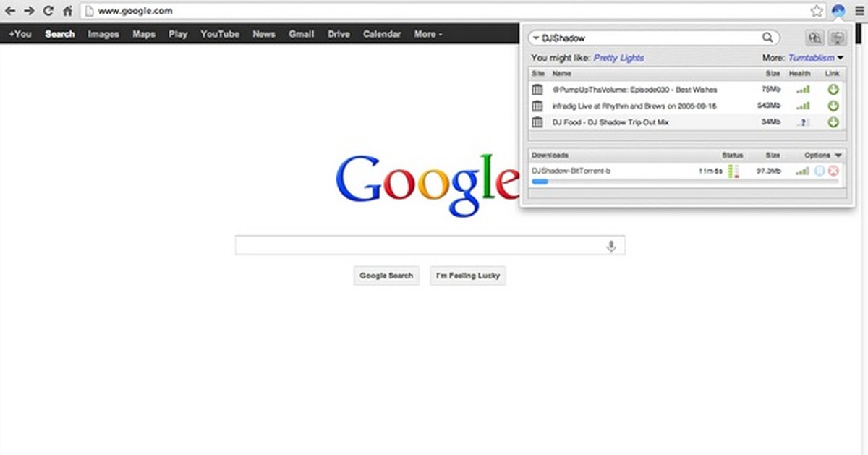Download the "@PumpUpThaVolume: Episode030 - Best Wishes" torrent
Image resolution: width=868 pixels, height=455 pixels.
[x=833, y=89]
